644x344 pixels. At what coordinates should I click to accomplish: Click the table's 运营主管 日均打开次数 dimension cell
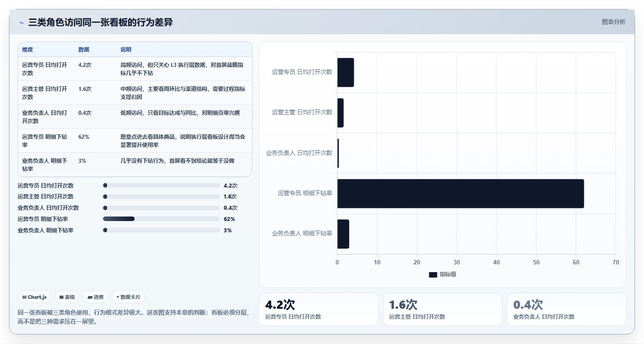coord(45,93)
